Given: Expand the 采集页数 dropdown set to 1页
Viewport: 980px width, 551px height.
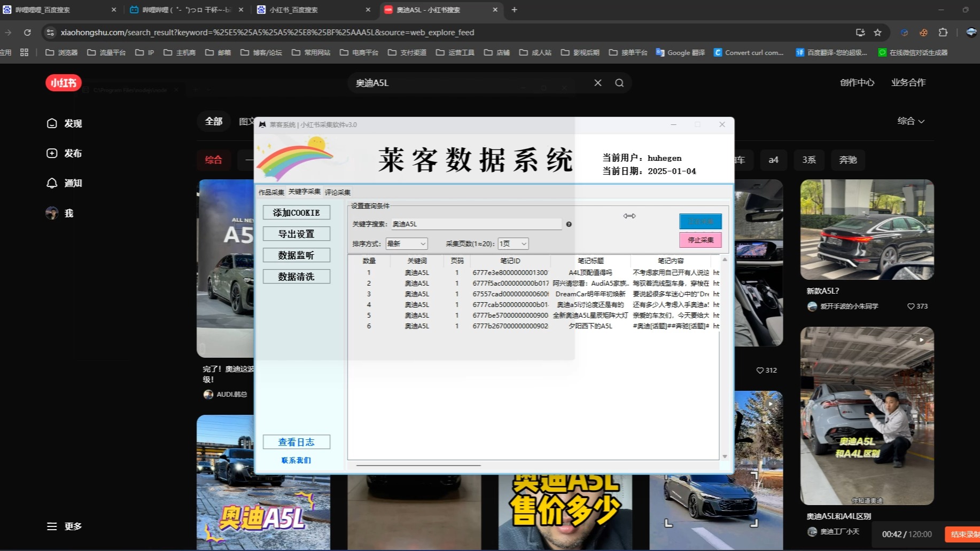Looking at the screenshot, I should (x=513, y=243).
